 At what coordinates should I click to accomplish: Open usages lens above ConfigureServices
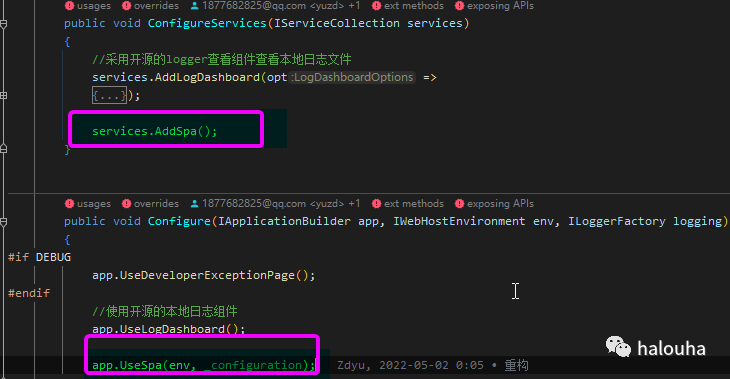[x=88, y=6]
